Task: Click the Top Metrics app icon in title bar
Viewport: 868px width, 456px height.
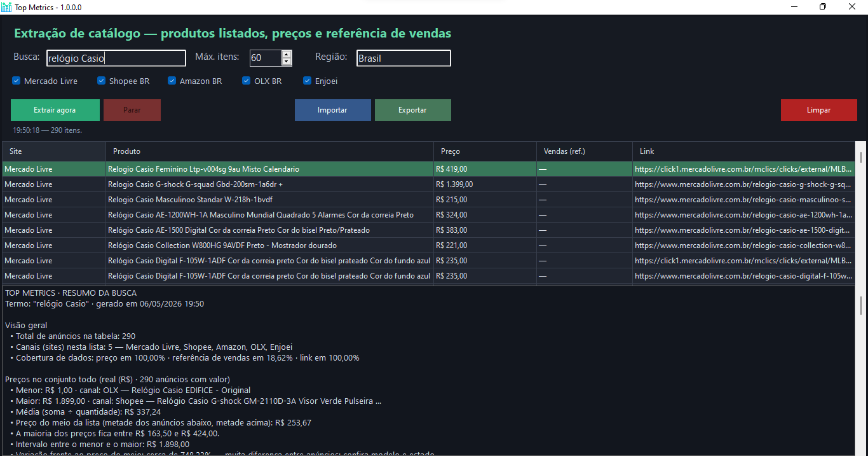Action: click(6, 7)
